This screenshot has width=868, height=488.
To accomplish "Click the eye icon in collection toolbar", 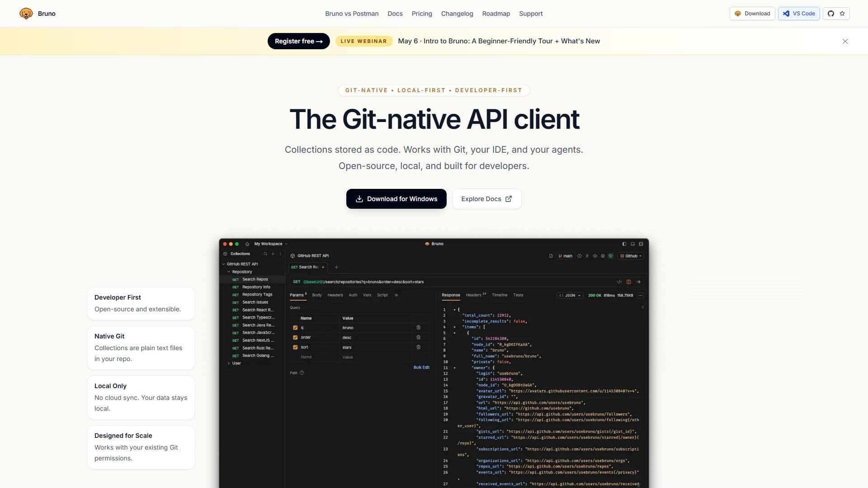I will click(x=595, y=256).
